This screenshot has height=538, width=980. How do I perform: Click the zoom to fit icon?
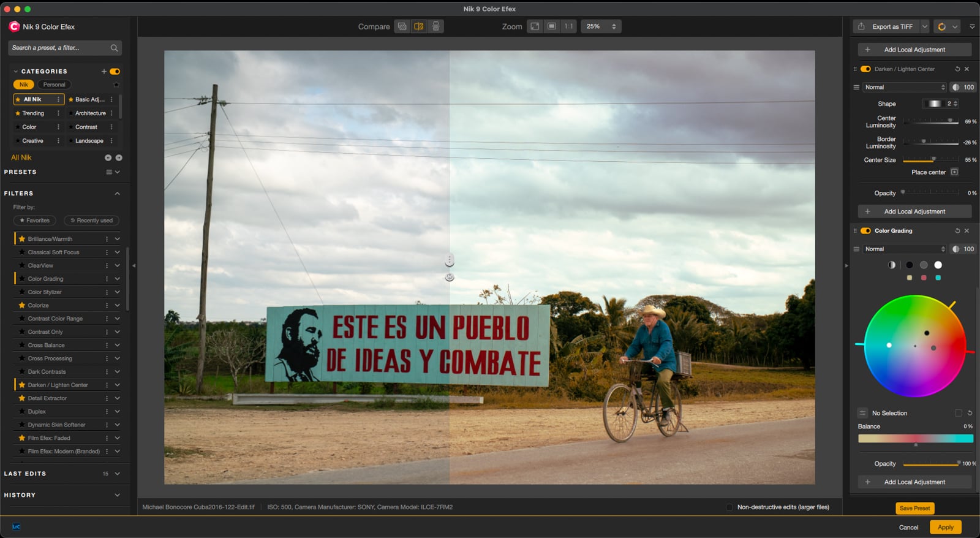tap(535, 26)
